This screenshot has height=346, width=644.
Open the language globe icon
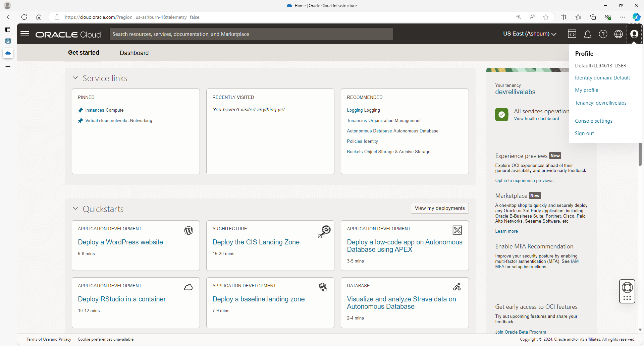618,34
